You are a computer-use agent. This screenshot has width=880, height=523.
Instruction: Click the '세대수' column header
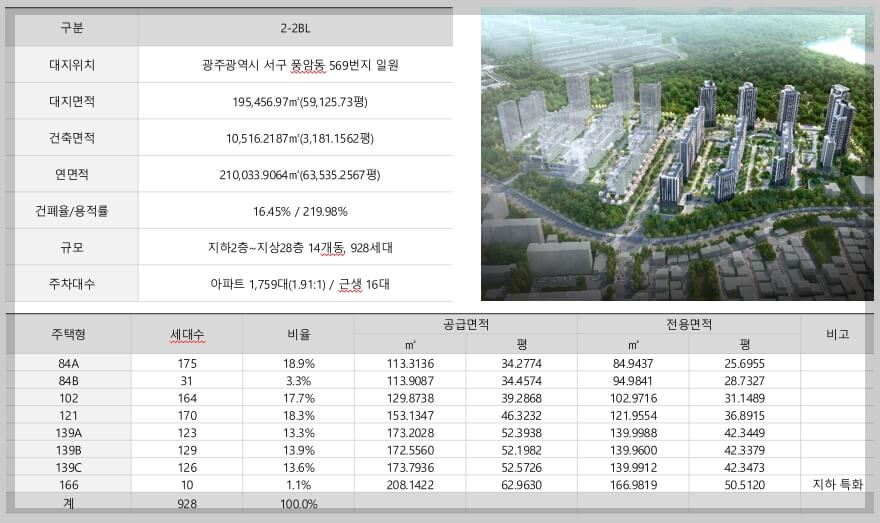(187, 334)
